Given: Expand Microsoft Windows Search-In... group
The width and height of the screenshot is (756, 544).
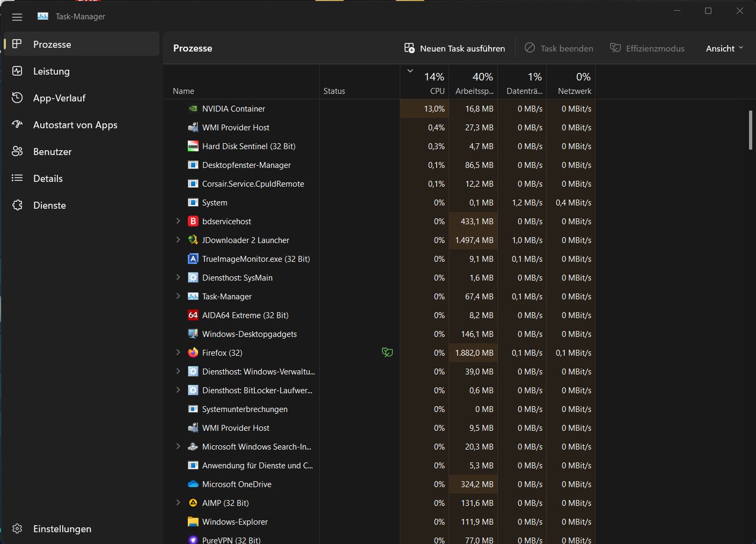Looking at the screenshot, I should [178, 446].
